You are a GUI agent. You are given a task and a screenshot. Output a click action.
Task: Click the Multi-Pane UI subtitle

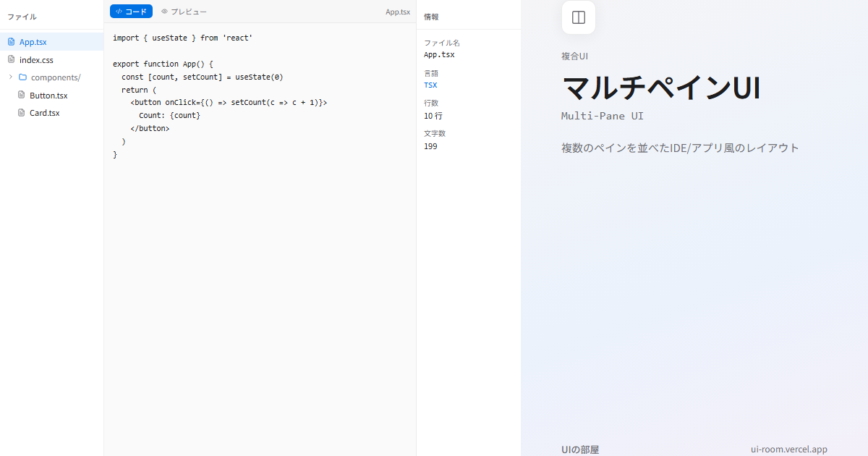(603, 116)
